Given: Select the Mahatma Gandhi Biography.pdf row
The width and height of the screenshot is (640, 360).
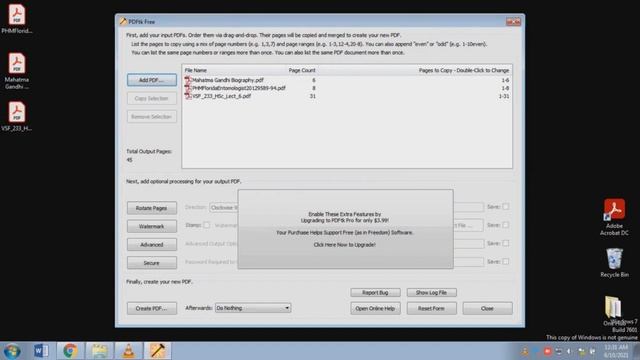Looking at the screenshot, I should pyautogui.click(x=347, y=80).
